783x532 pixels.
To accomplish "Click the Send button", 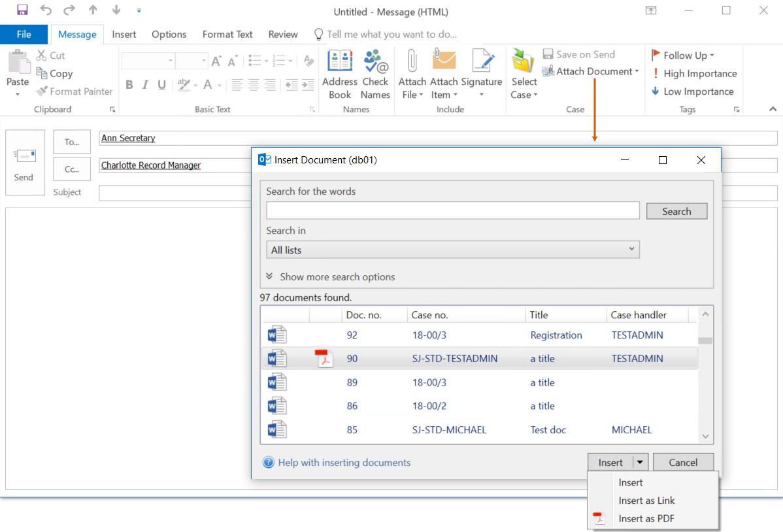I will click(x=25, y=163).
